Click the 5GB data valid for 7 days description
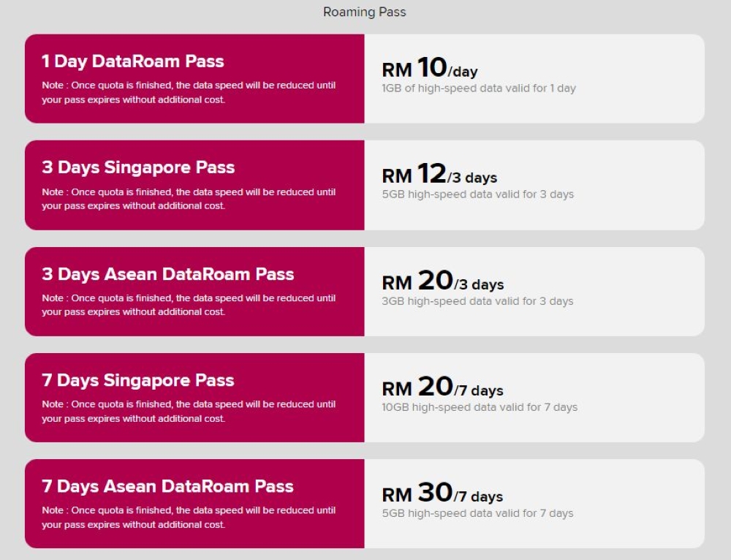The image size is (731, 560). tap(478, 513)
